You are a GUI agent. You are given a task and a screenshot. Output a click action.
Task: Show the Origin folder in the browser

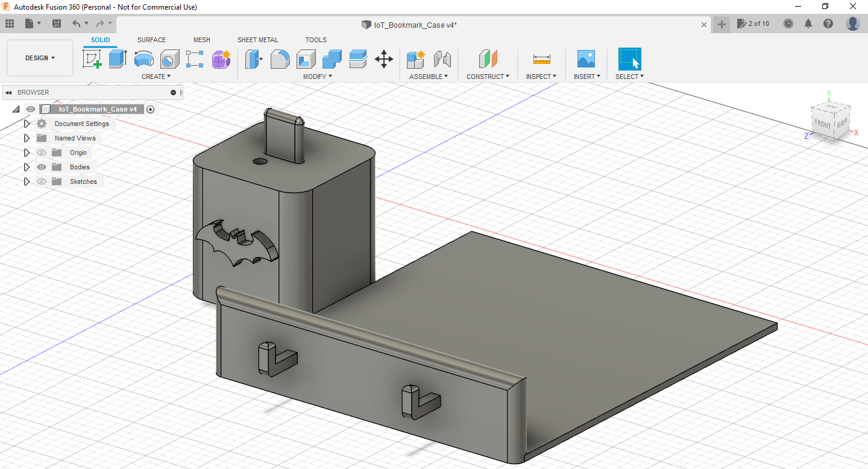[x=41, y=153]
